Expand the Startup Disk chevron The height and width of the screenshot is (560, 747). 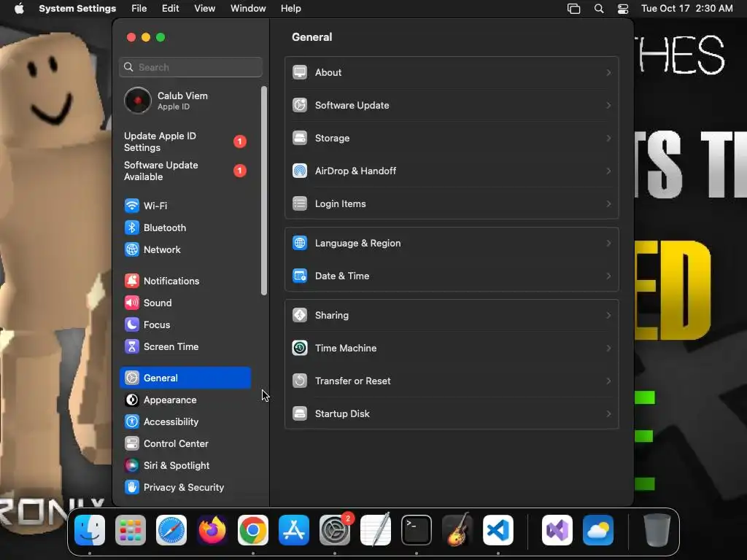(608, 414)
